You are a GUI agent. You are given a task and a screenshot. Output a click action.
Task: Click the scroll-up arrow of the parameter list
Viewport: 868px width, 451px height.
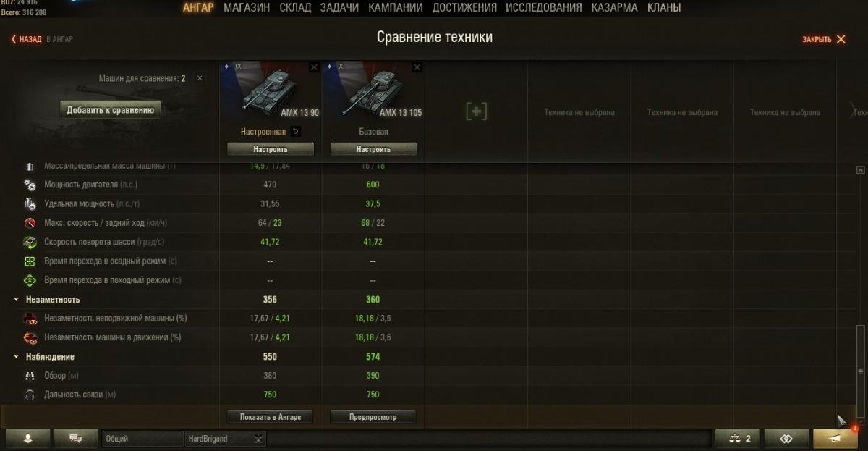(860, 169)
